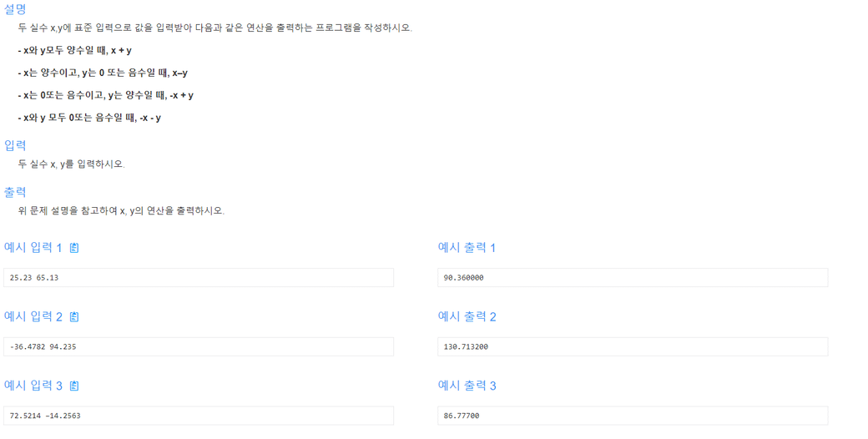Click the rule line ending with -x + y

(x=105, y=95)
